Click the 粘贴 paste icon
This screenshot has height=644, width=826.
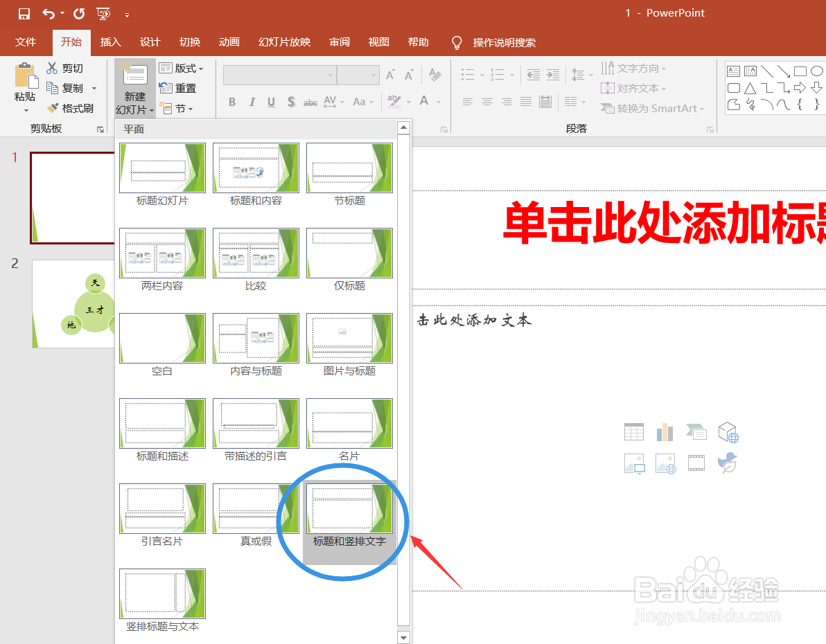tap(25, 75)
